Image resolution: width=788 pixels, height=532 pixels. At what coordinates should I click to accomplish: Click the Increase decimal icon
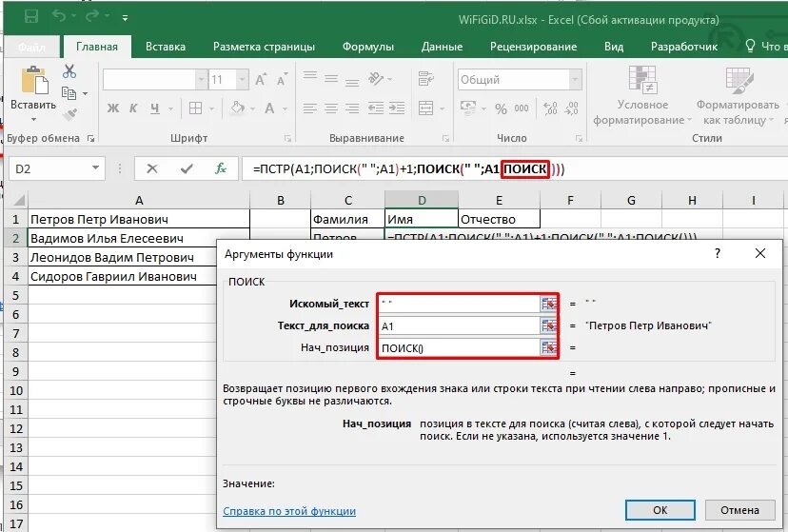(x=550, y=108)
